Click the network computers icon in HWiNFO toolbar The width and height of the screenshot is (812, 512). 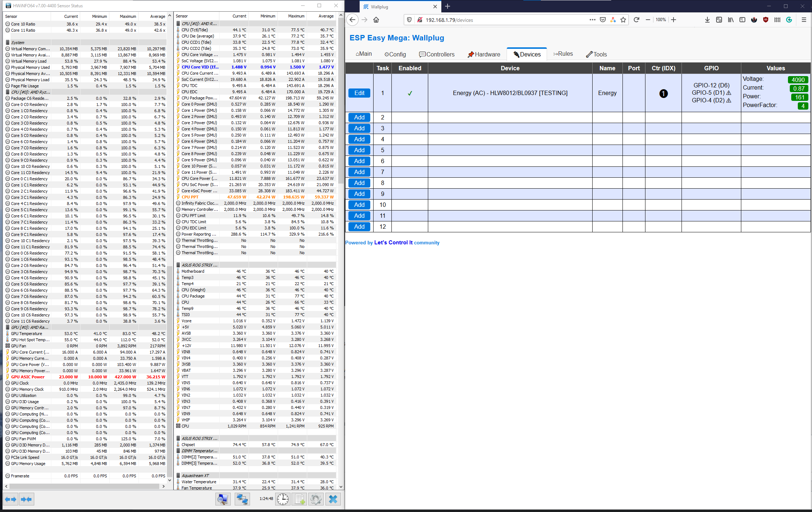242,499
